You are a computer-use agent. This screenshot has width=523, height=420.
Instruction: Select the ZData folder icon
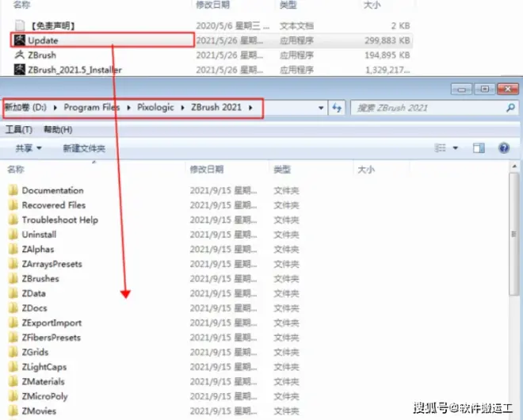pyautogui.click(x=13, y=293)
